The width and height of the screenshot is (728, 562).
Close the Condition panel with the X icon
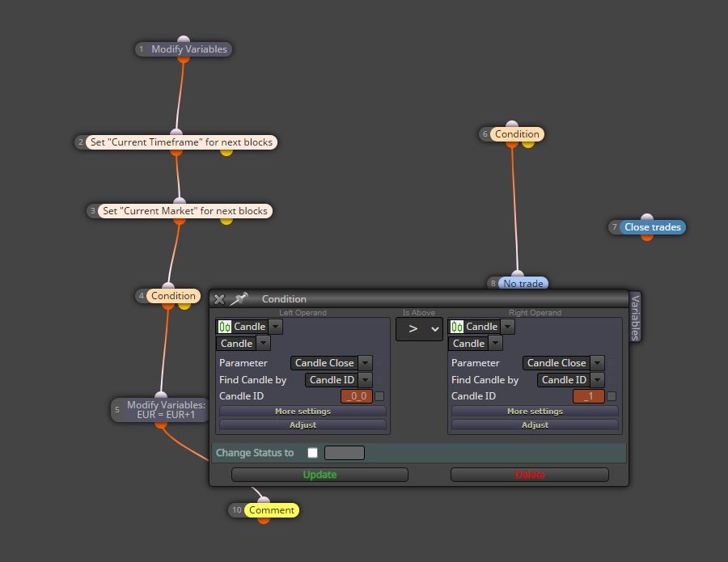tap(219, 299)
